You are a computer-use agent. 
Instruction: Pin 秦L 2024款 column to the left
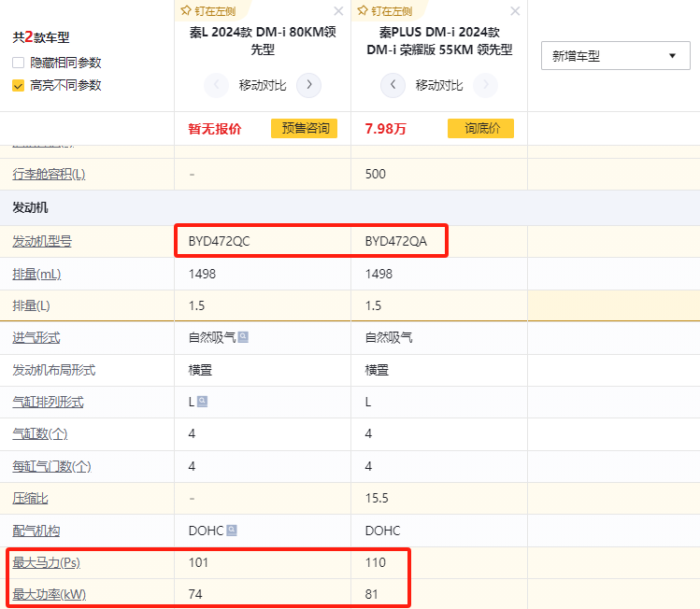coord(208,10)
